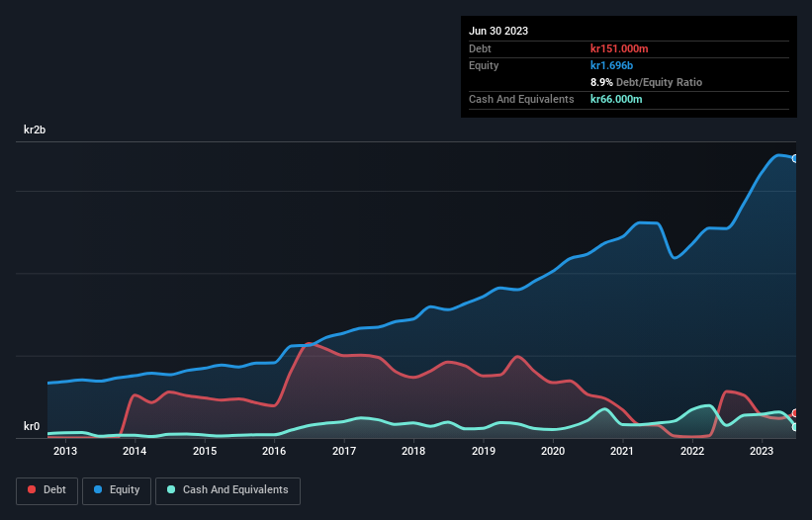Toggle Cash And Equivalents legend button
The image size is (812, 520).
227,490
